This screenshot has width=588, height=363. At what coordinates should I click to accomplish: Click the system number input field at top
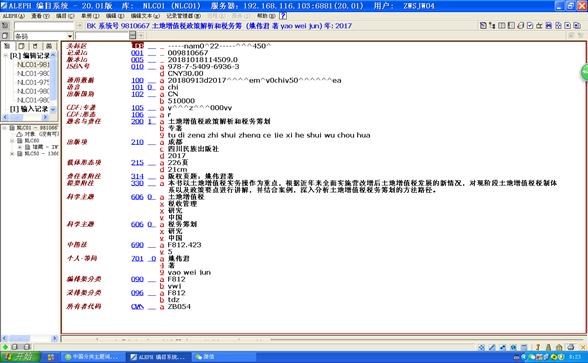(x=44, y=26)
